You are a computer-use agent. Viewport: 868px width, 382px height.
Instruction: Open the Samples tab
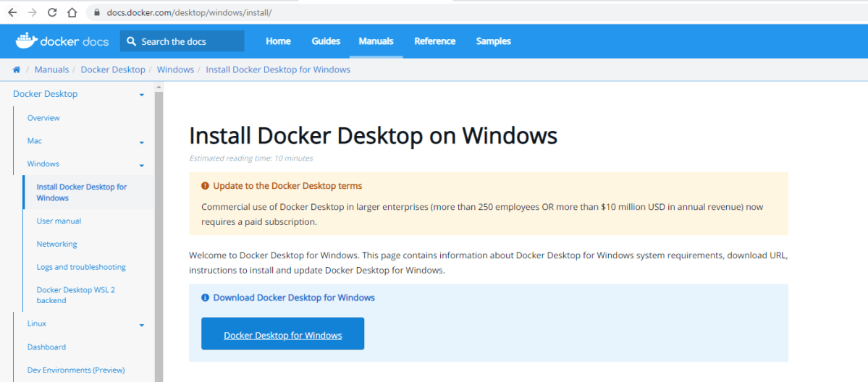click(x=493, y=41)
